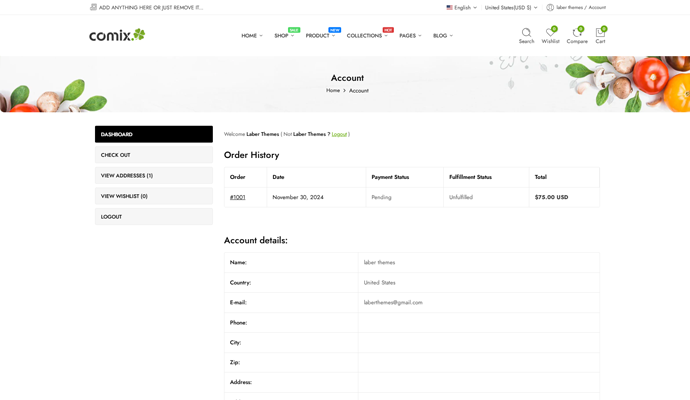
Task: Expand the English language dropdown
Action: tap(463, 7)
